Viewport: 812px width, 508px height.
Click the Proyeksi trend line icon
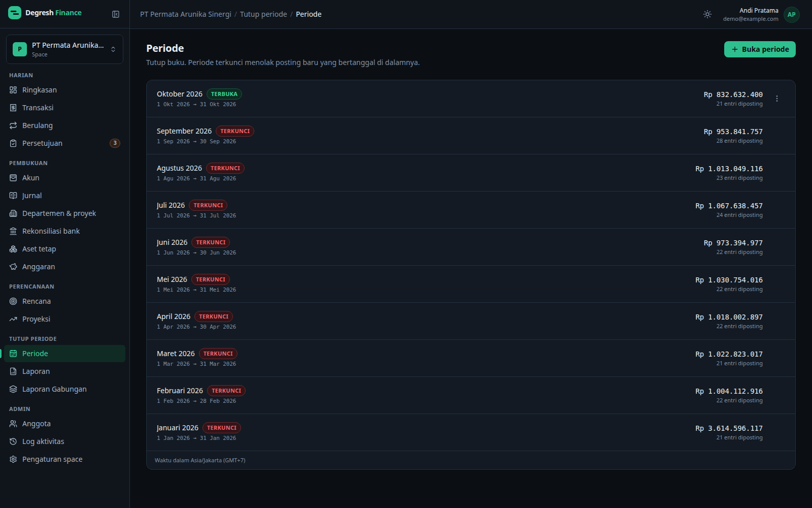[13, 319]
